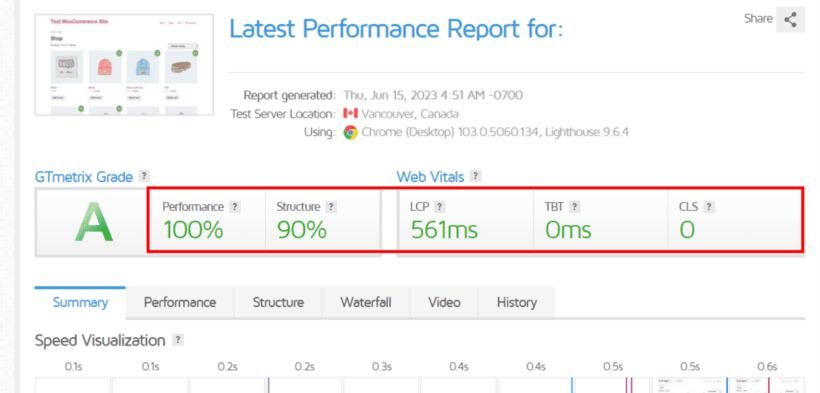Open GTmetrix Grade help question mark
The width and height of the screenshot is (820, 393).
144,176
